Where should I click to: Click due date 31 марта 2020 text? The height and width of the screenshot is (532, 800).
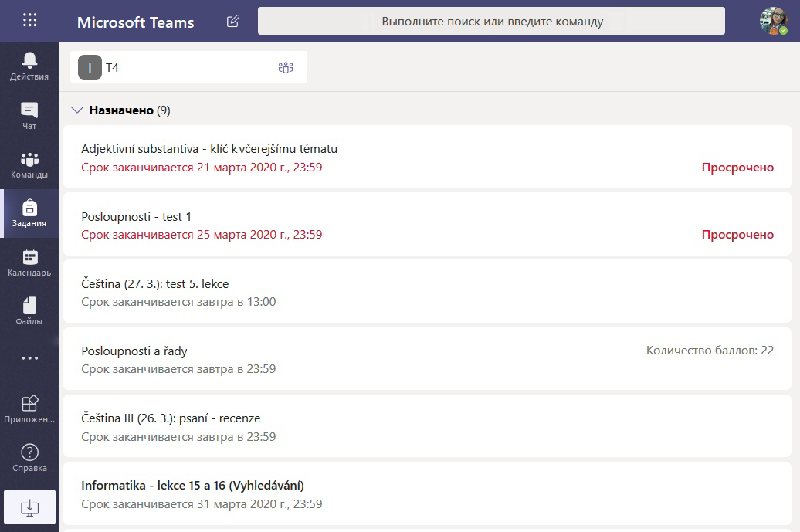pos(202,504)
